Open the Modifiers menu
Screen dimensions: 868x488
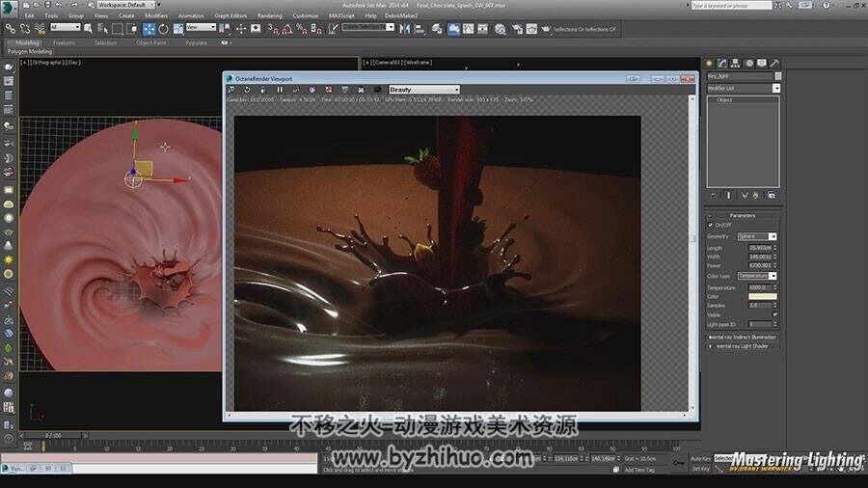[156, 16]
